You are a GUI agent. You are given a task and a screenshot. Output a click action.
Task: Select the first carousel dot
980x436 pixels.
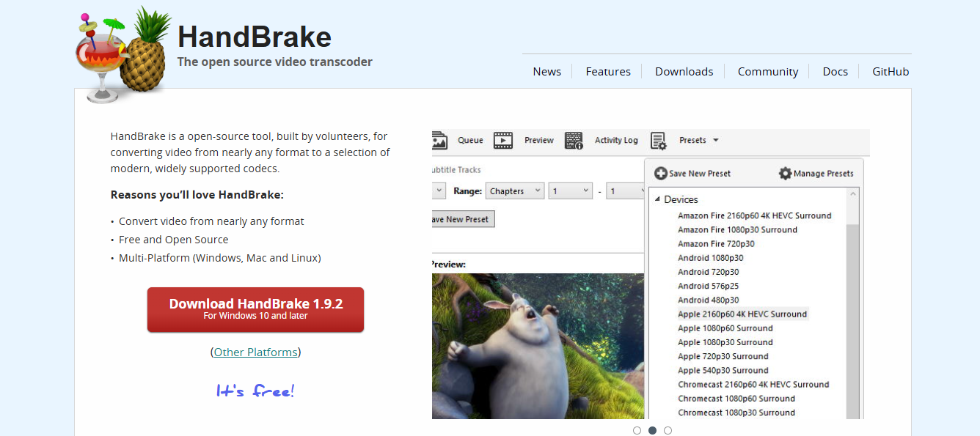[637, 430]
